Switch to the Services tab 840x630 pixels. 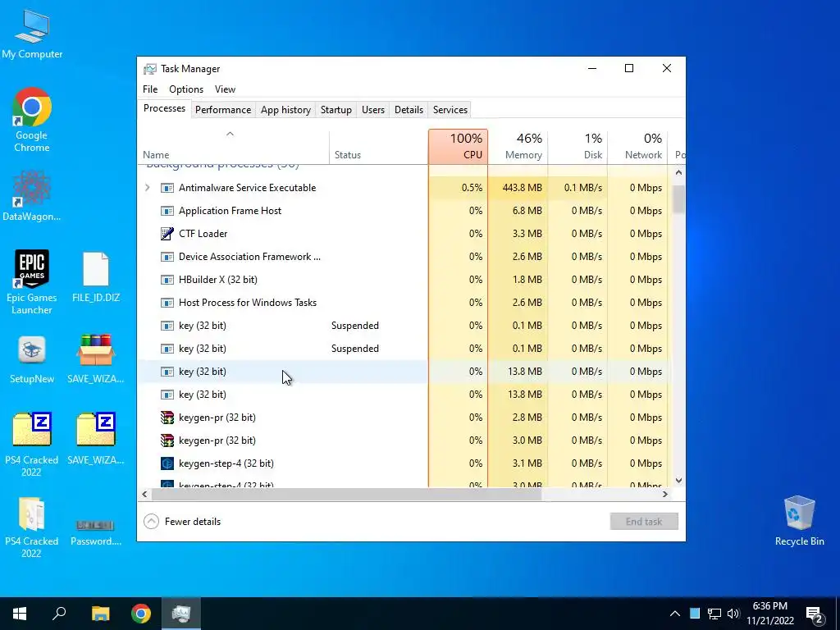click(x=450, y=109)
